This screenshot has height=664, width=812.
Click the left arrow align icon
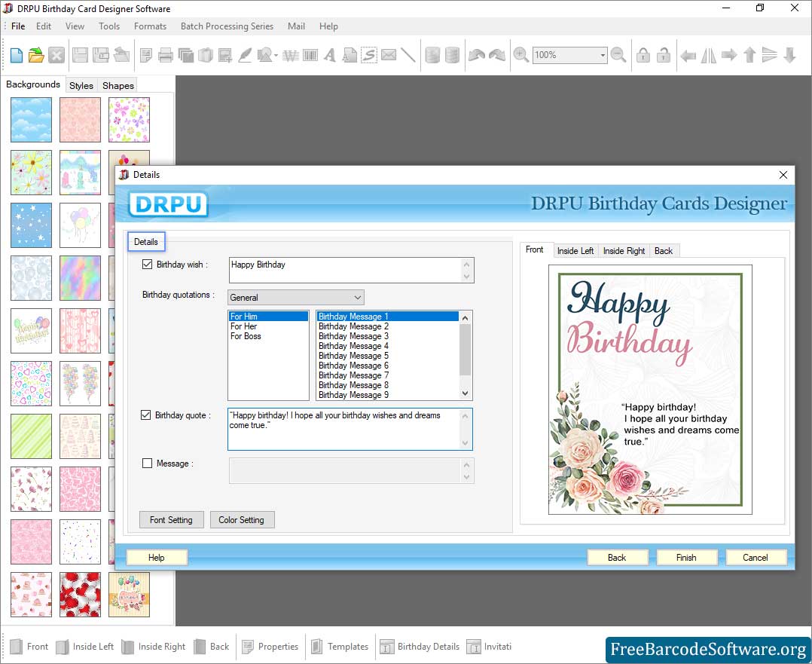click(688, 55)
